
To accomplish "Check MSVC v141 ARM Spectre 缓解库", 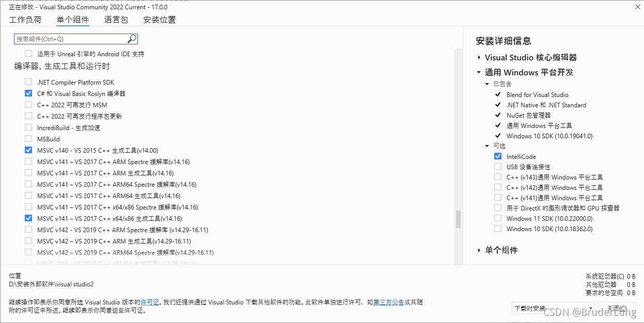I will point(28,162).
